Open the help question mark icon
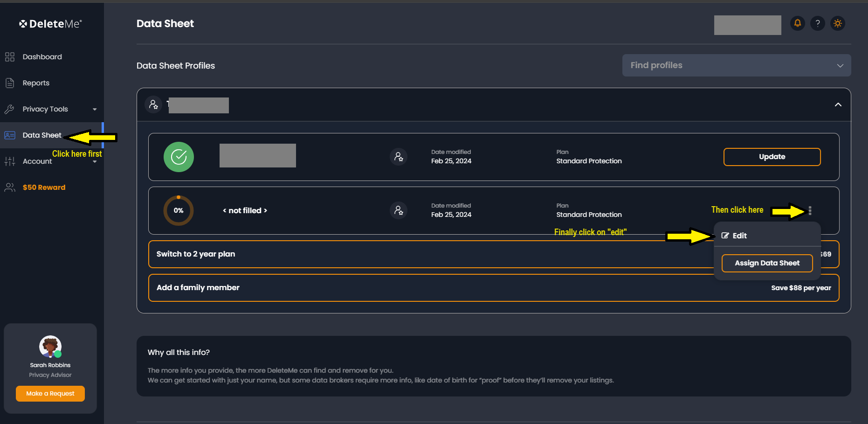868x424 pixels. tap(818, 23)
